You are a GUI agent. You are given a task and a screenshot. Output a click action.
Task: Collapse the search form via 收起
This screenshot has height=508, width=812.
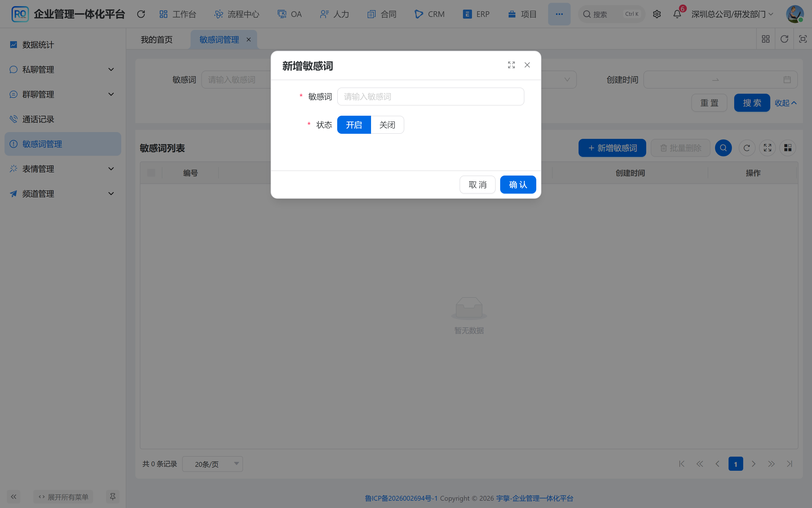pyautogui.click(x=785, y=103)
